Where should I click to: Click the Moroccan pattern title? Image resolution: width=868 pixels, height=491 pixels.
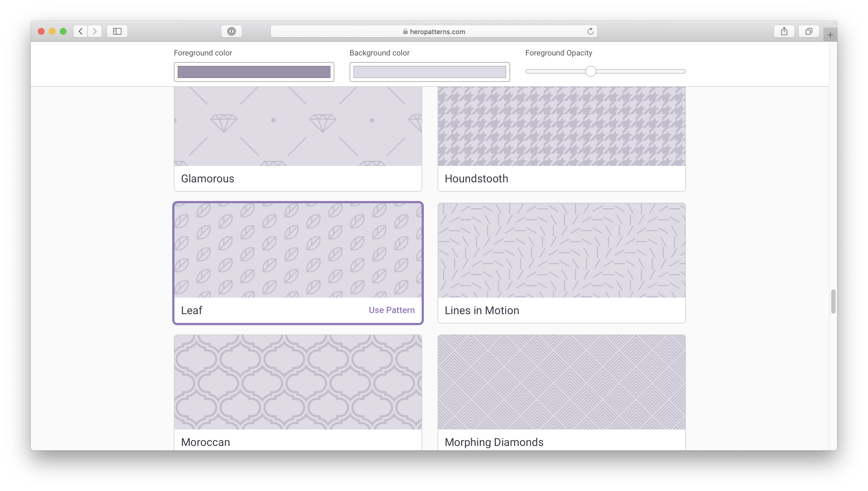tap(205, 442)
